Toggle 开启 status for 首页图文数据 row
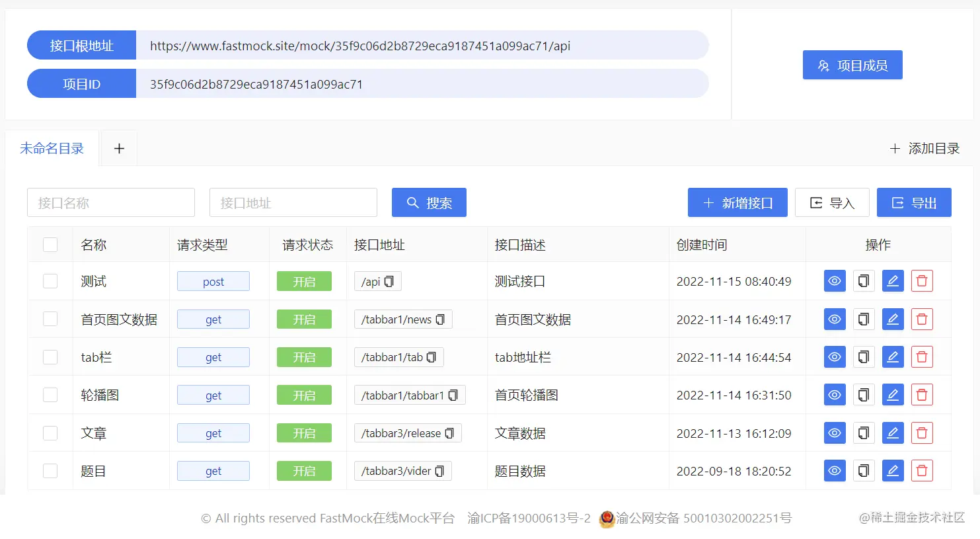Image resolution: width=980 pixels, height=539 pixels. tap(304, 319)
